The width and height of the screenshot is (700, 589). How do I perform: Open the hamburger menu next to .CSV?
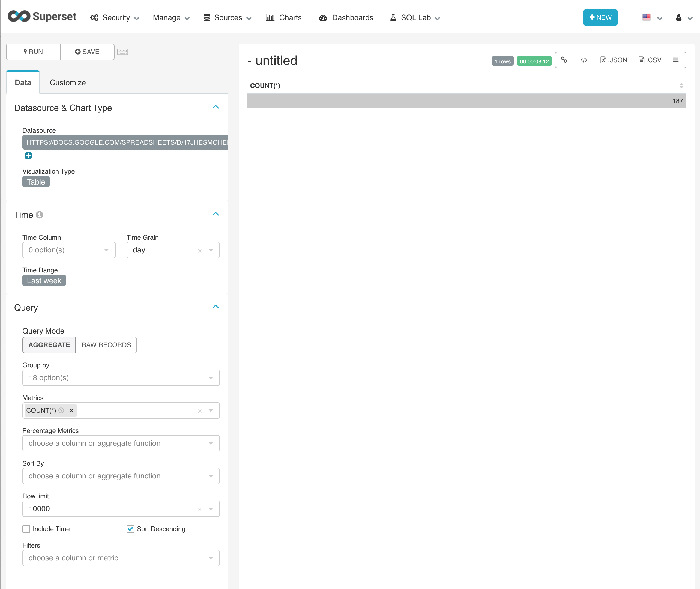pyautogui.click(x=676, y=60)
